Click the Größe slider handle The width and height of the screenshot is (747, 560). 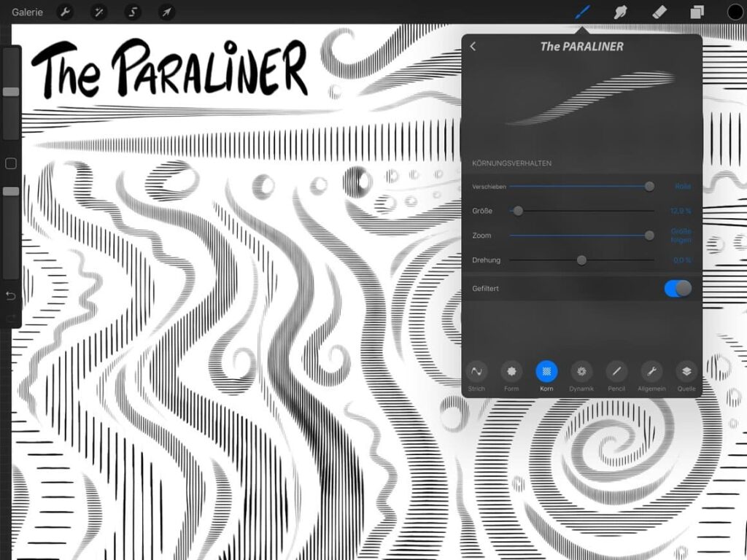pos(518,211)
